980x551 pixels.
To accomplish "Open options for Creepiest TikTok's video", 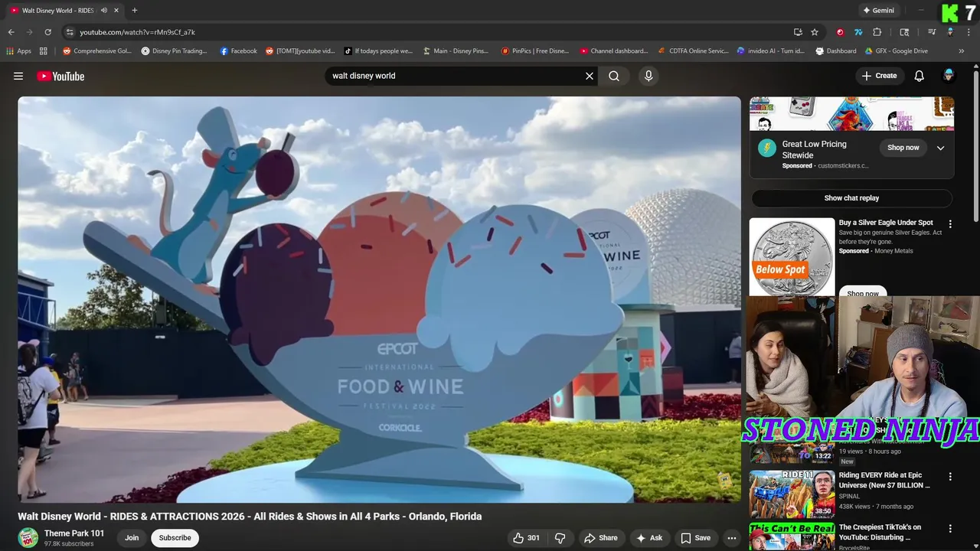I will [x=950, y=529].
